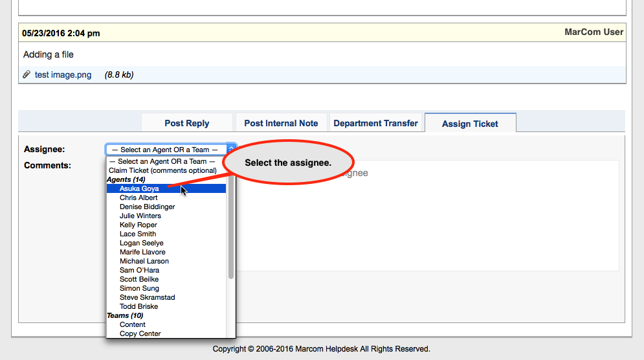This screenshot has width=644, height=360.
Task: Pick Lace Smith as assignee
Action: (x=166, y=234)
